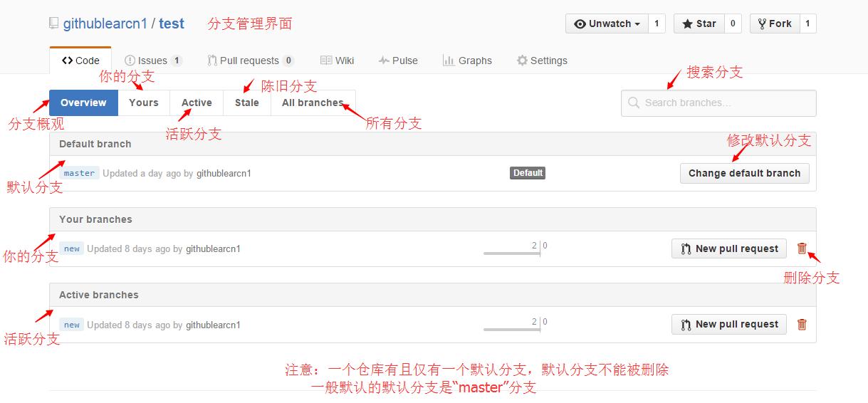Click githublearcn1 author in the Active branches row
The width and height of the screenshot is (868, 403).
213,325
